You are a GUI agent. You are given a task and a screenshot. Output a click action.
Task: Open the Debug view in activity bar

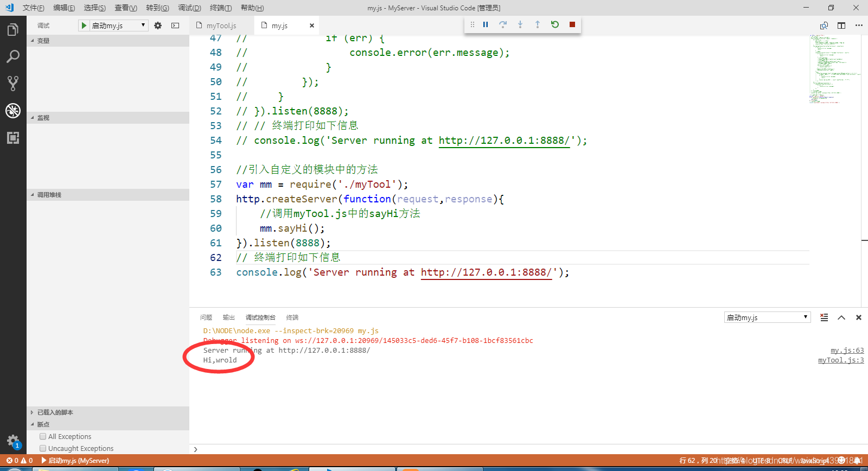pyautogui.click(x=13, y=110)
